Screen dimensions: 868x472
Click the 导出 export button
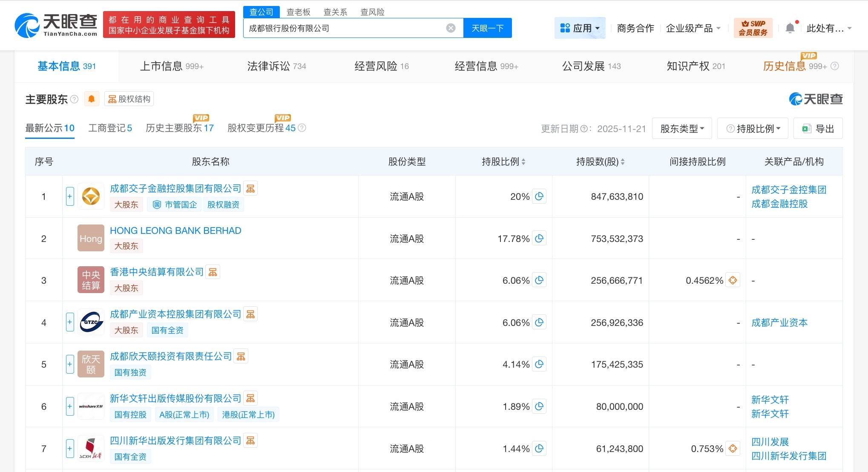818,129
